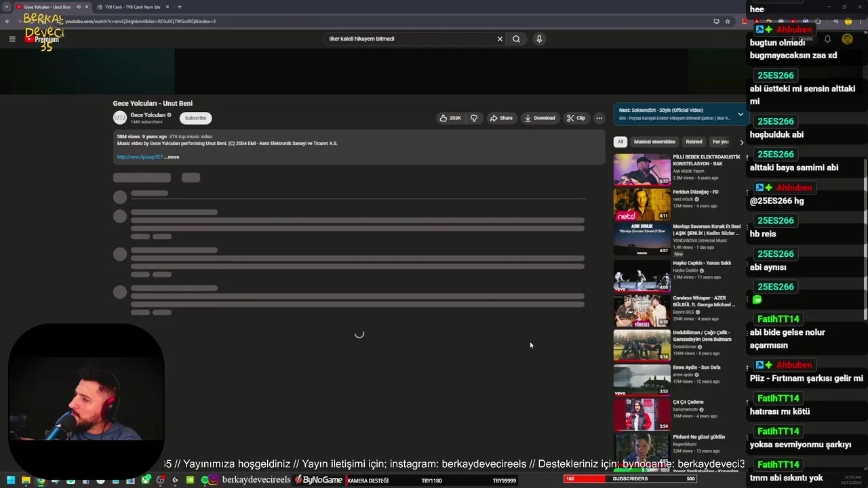
Task: Click Pinhani-Ne güzel güldün title
Action: (698, 437)
